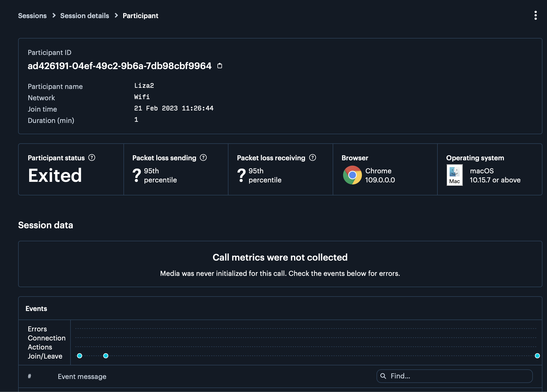Open the three-dot overflow menu
This screenshot has width=547, height=392.
point(535,16)
